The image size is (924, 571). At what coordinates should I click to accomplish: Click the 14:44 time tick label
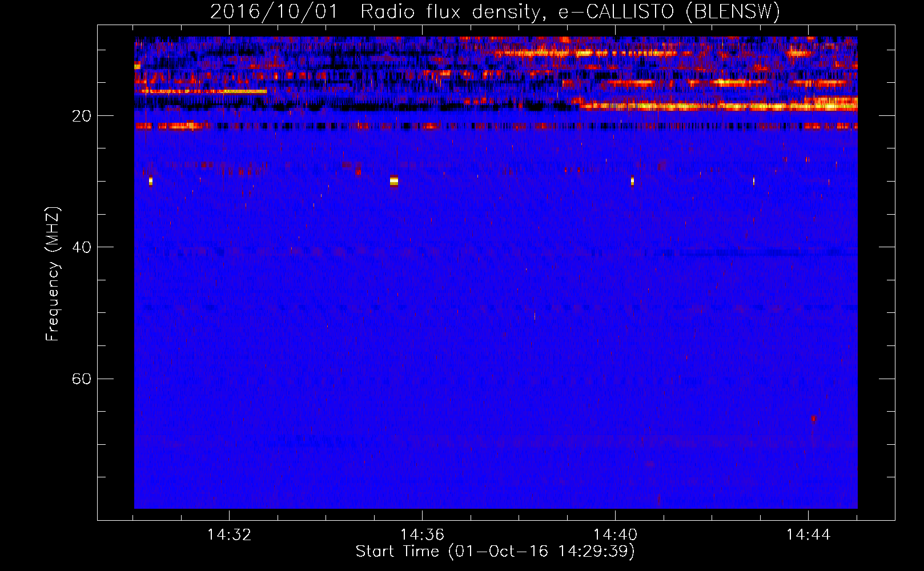808,535
